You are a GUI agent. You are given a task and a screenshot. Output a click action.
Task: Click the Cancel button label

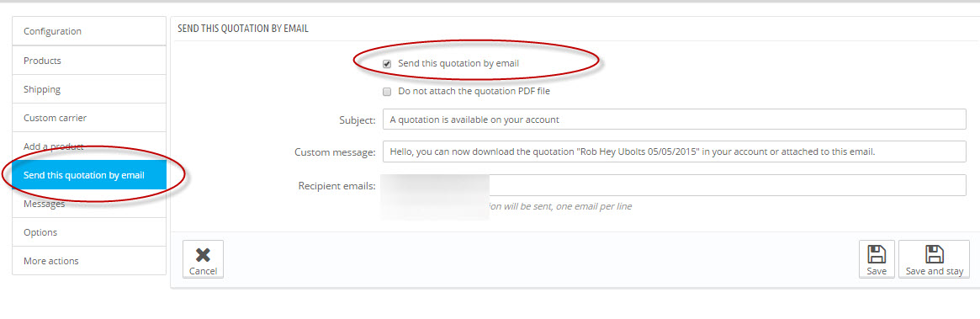[x=203, y=272]
